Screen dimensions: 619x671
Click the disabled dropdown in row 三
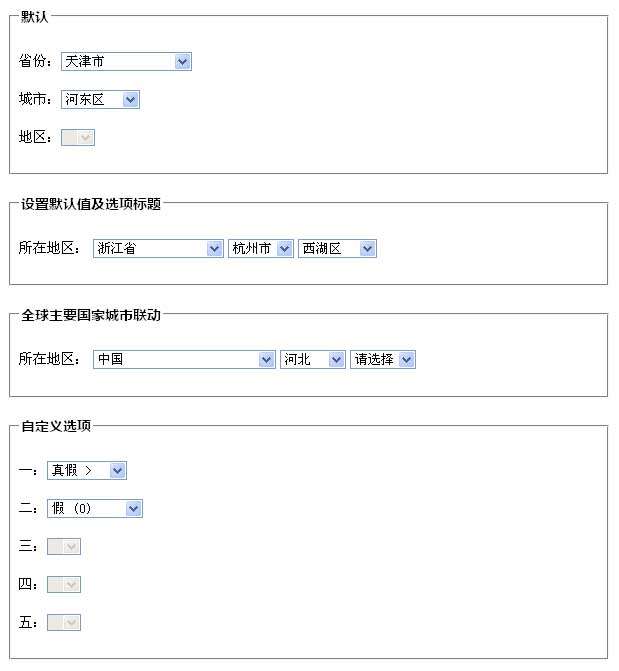pos(64,547)
